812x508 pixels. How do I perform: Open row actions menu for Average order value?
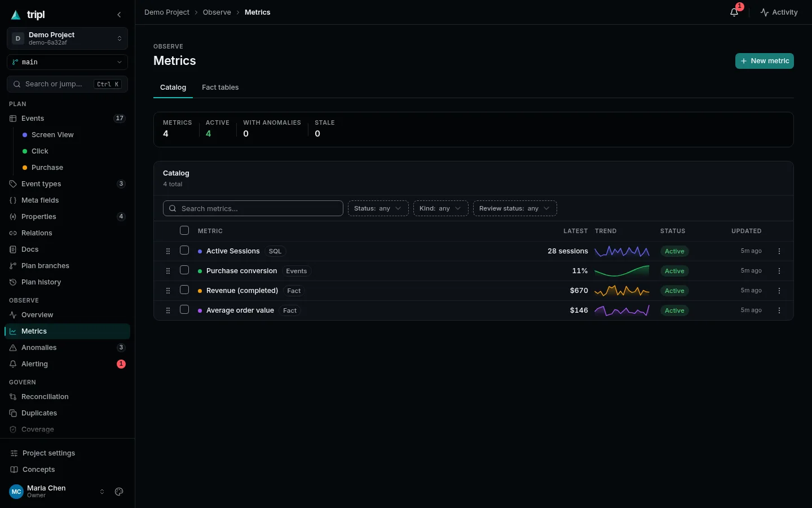tap(779, 310)
